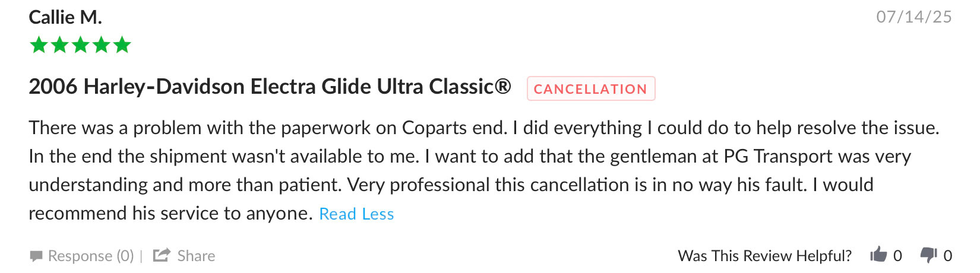This screenshot has width=980, height=273.
Task: Click the thumbs down unhelpful icon
Action: click(928, 255)
